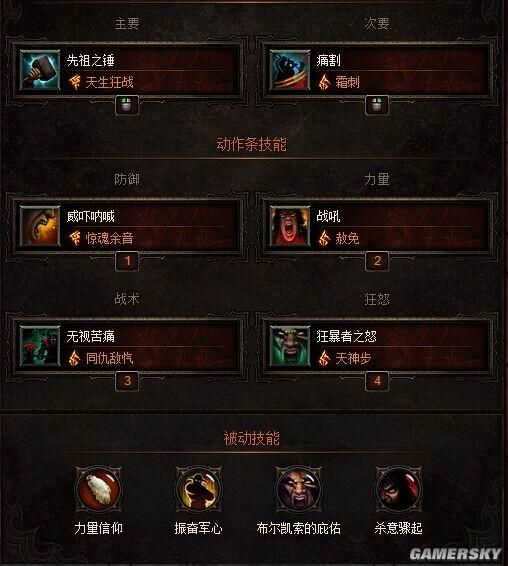Click the 狂暴者之怒 green face icon

(290, 346)
